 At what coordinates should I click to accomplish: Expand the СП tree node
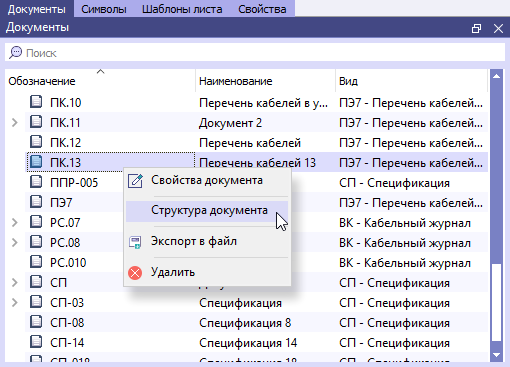click(14, 282)
